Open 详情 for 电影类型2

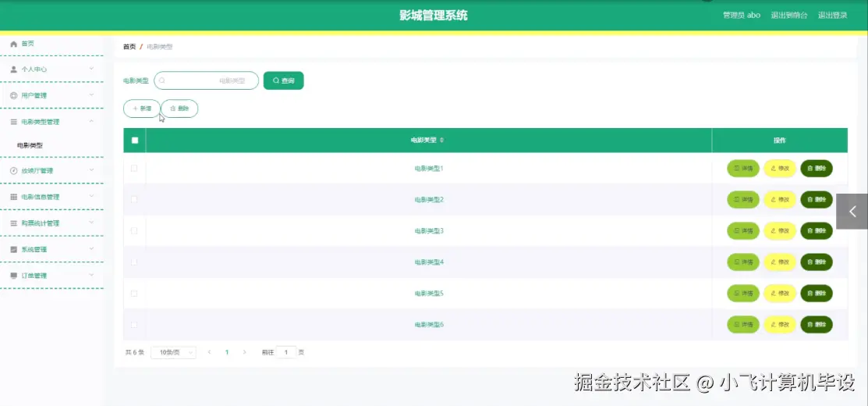click(743, 199)
